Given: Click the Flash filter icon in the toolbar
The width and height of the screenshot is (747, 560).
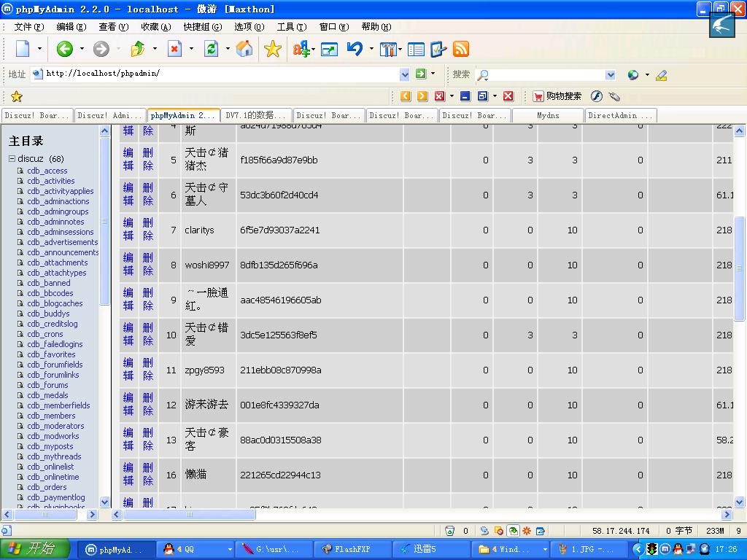Looking at the screenshot, I should click(x=597, y=96).
